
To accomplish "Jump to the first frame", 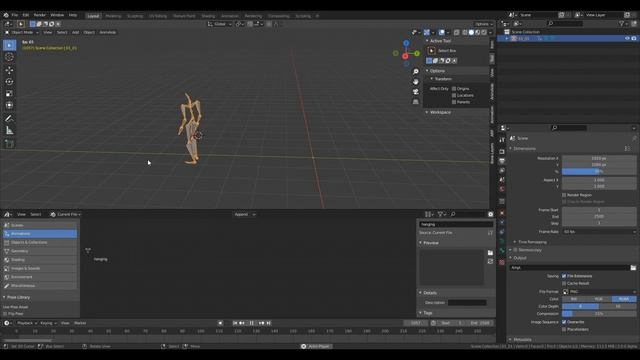I will 235,323.
